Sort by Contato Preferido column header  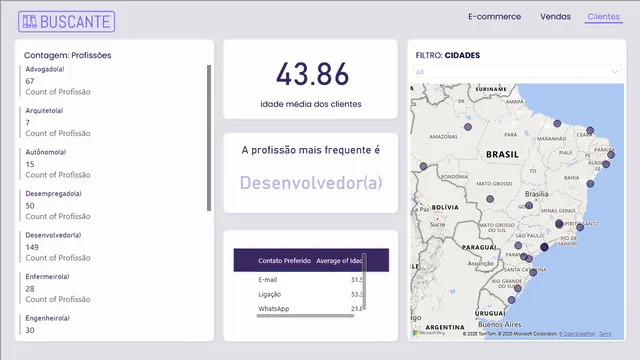[284, 260]
